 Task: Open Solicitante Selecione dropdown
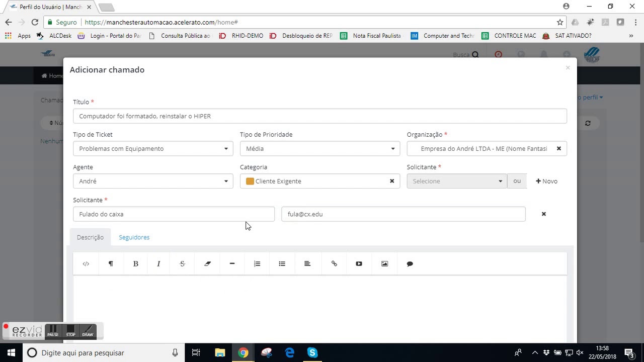457,181
